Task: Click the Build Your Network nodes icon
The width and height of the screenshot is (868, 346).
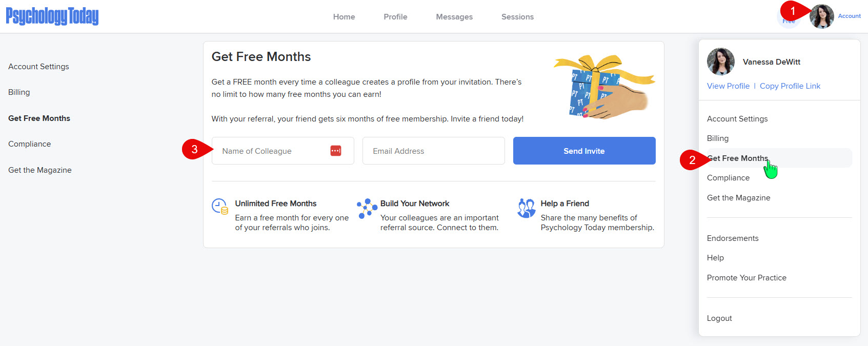Action: (367, 209)
